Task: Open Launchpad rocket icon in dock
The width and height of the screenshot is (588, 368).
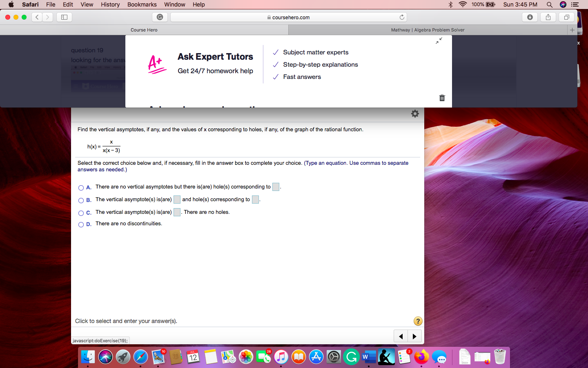Action: tap(123, 357)
